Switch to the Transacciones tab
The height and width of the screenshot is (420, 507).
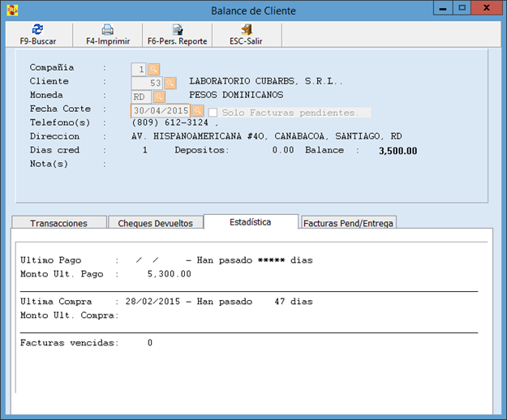coord(59,223)
